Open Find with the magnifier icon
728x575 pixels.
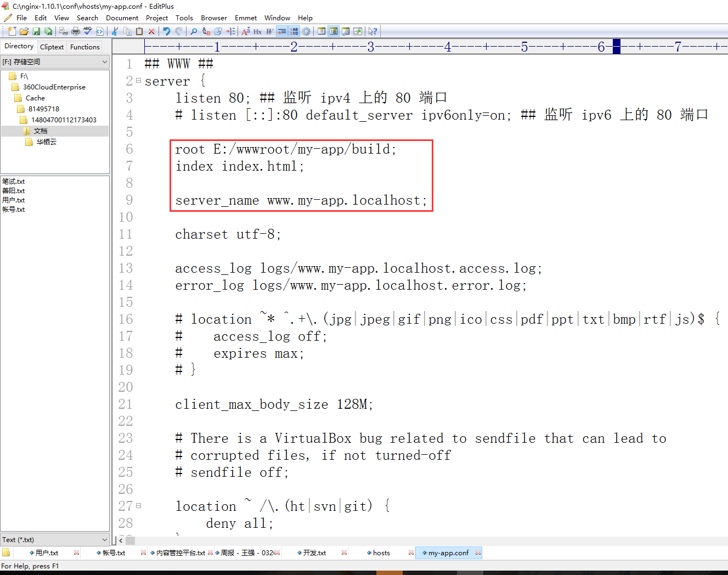(194, 31)
